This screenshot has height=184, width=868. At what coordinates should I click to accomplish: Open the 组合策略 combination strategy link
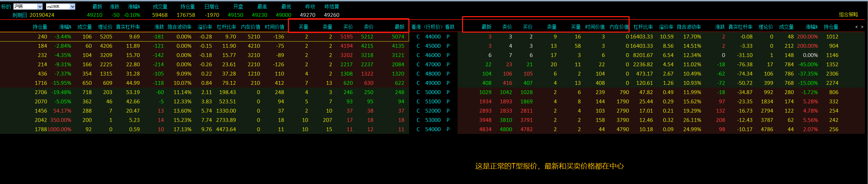click(848, 14)
